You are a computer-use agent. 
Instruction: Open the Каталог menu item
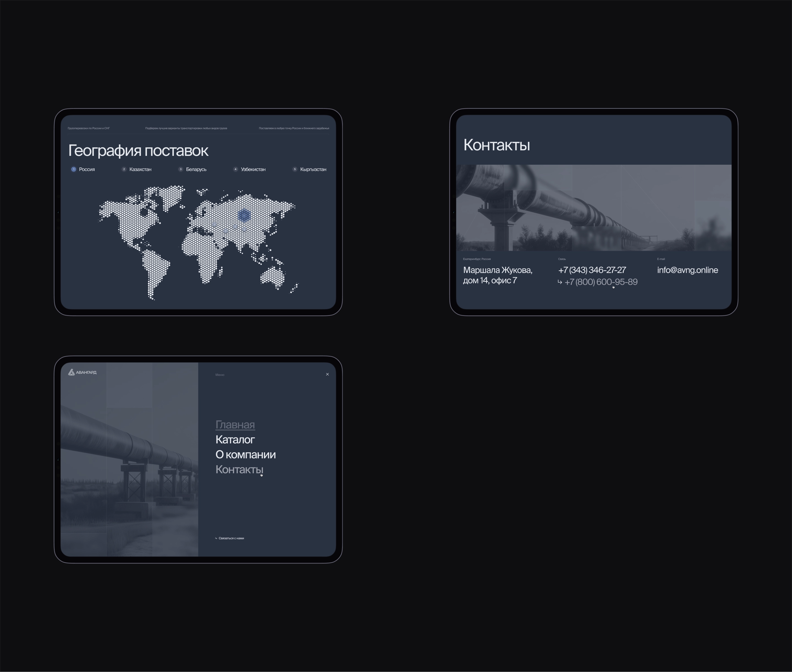coord(235,440)
